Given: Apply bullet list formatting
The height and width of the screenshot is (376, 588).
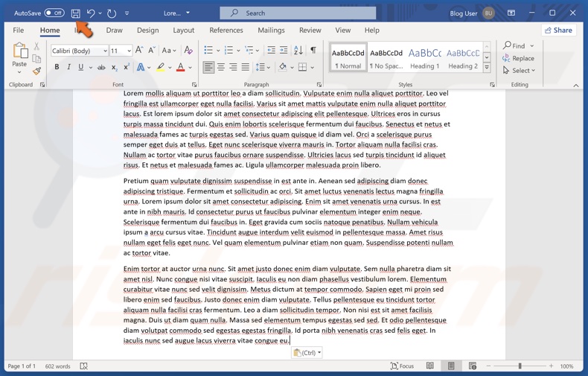Looking at the screenshot, I should click(x=208, y=51).
